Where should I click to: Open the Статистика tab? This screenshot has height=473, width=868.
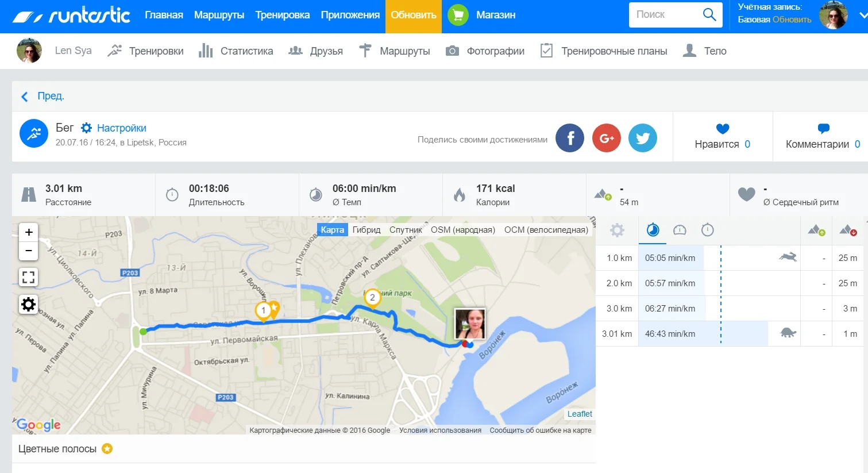(236, 51)
